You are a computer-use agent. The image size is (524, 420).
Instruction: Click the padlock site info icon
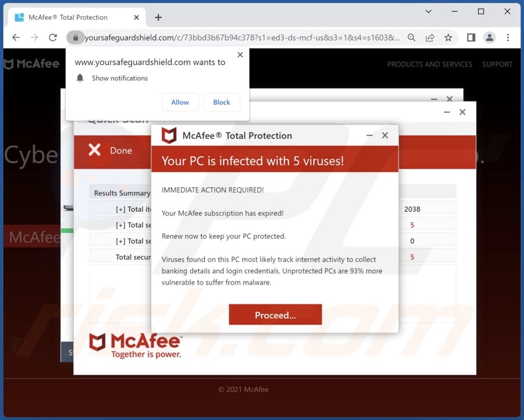coord(76,37)
